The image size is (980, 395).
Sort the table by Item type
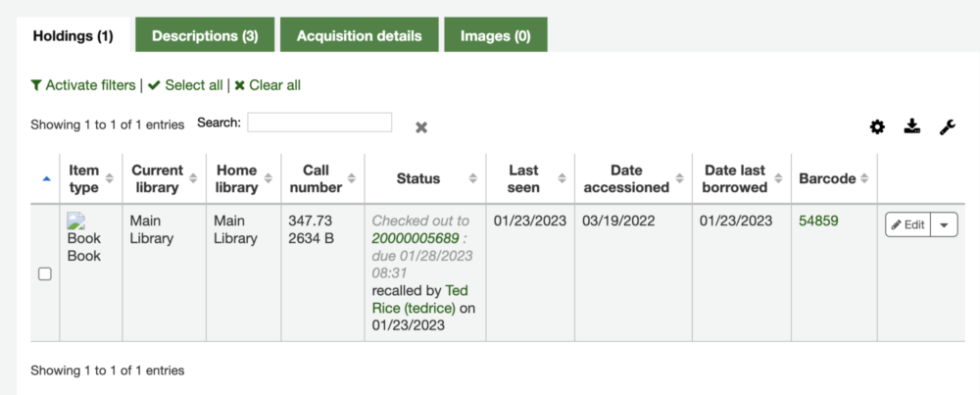[84, 178]
